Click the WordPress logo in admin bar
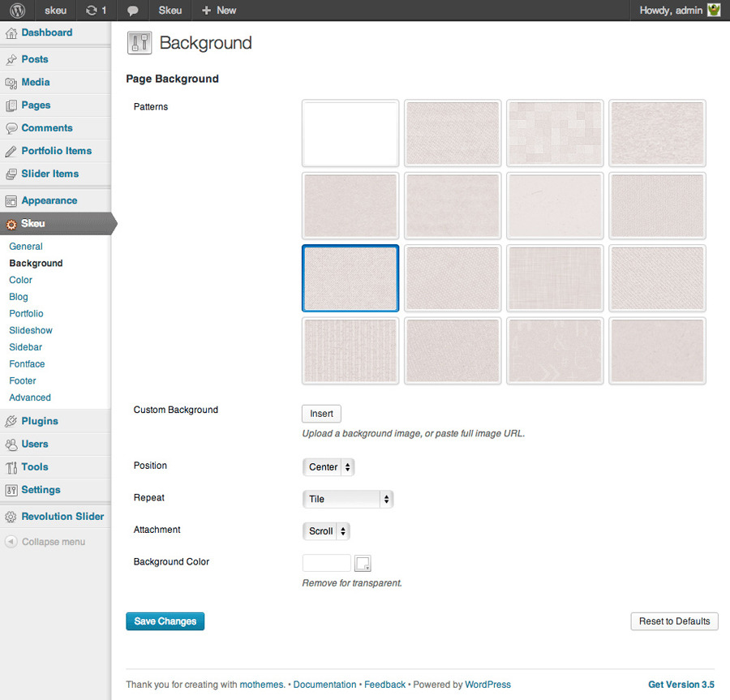Viewport: 730px width, 700px height. coord(17,11)
